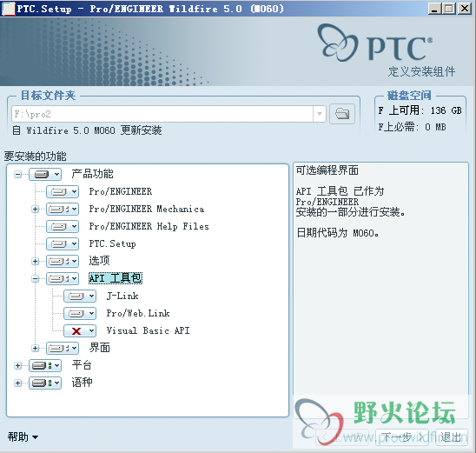476x453 pixels.
Task: Expand the Pro/ENGINEER Mechanica node
Action: click(x=36, y=209)
